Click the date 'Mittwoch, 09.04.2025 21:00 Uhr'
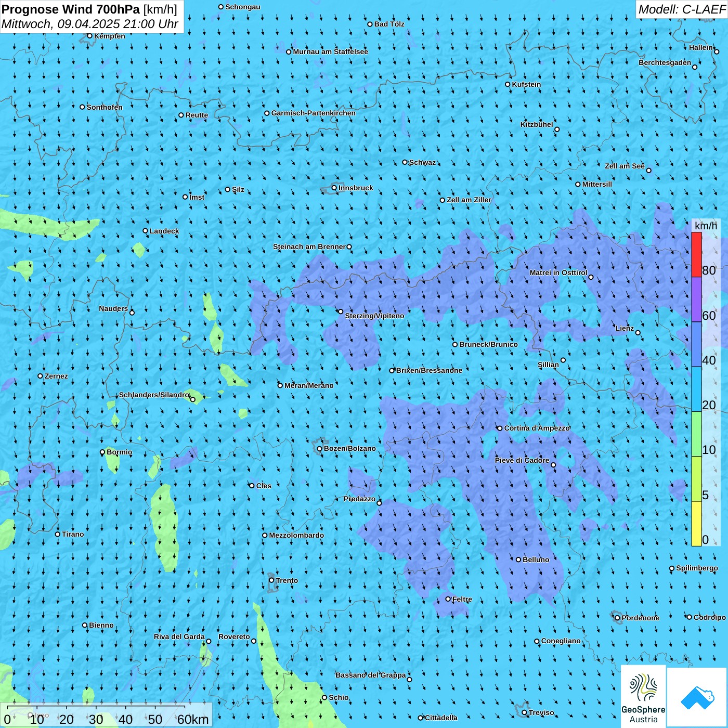728x728 pixels. (90, 24)
